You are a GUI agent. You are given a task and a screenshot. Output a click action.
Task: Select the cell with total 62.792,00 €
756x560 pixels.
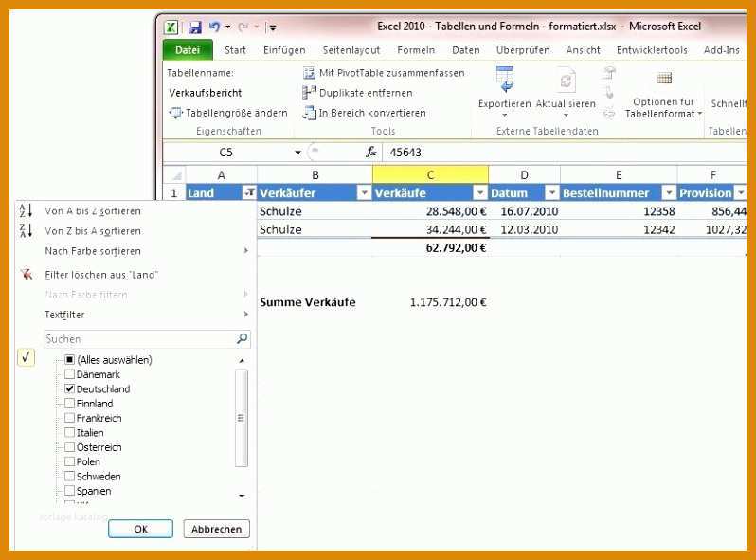430,248
